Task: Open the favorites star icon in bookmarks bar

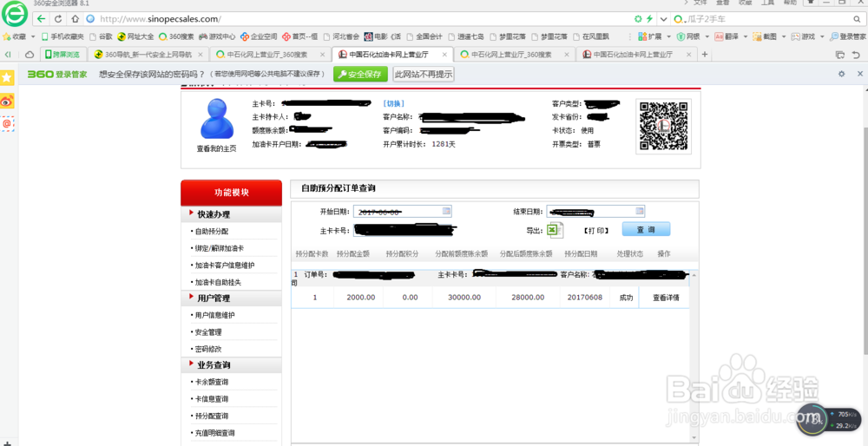Action: [7, 36]
